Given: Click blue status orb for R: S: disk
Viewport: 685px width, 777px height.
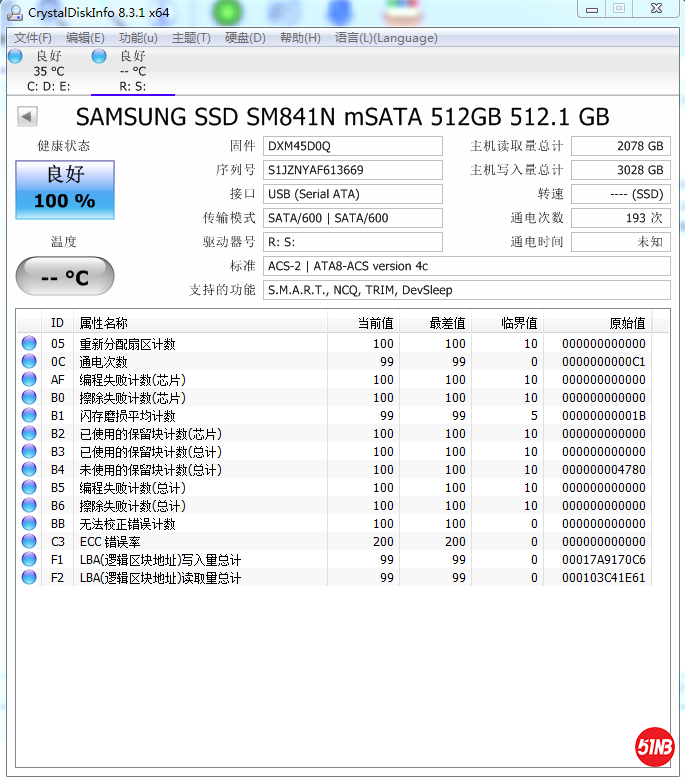Looking at the screenshot, I should click(x=99, y=57).
